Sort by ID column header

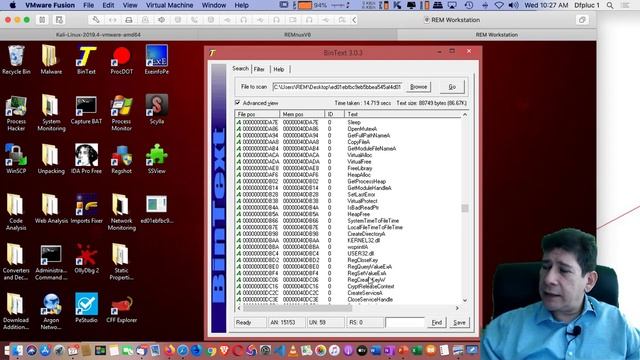[334, 114]
